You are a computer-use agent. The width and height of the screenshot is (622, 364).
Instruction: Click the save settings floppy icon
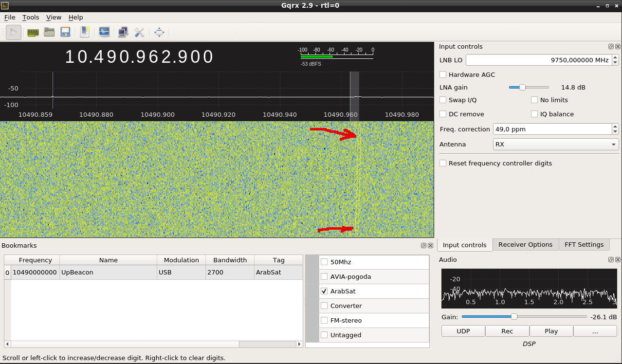[65, 33]
